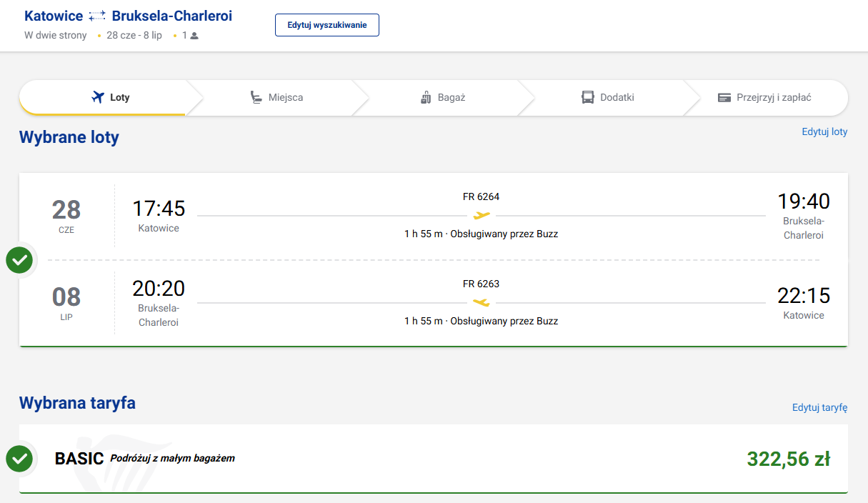Click outbound yellow plane icon for FR 6264
Image resolution: width=868 pixels, height=503 pixels.
point(482,215)
